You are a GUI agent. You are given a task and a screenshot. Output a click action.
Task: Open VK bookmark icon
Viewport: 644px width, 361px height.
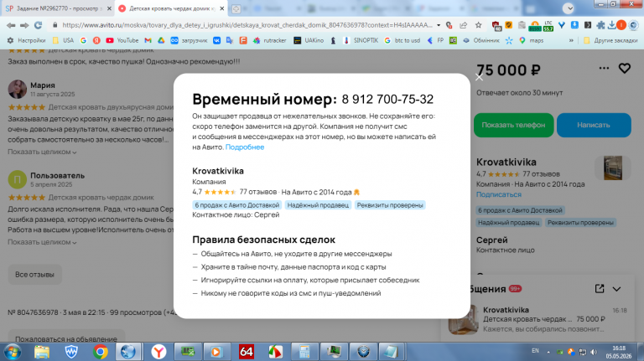217,40
